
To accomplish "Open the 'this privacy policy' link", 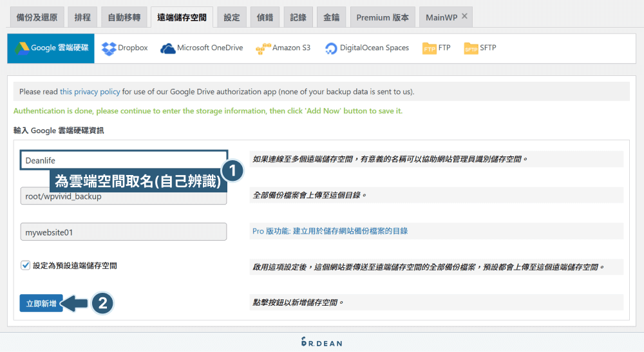I will tap(90, 91).
